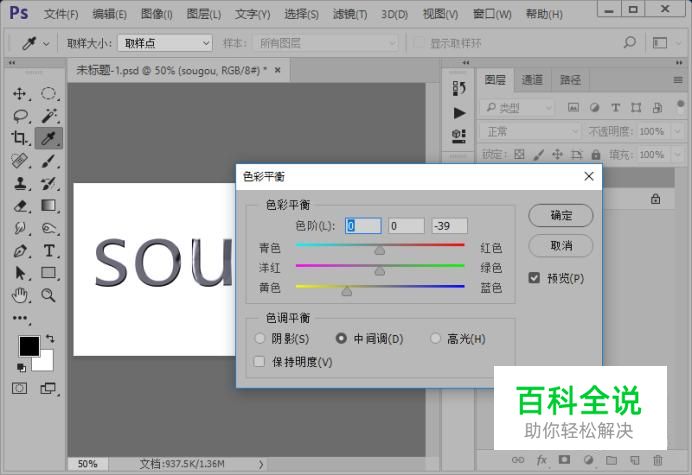692x475 pixels.
Task: Click the search magnifier in options bar
Action: [x=630, y=42]
